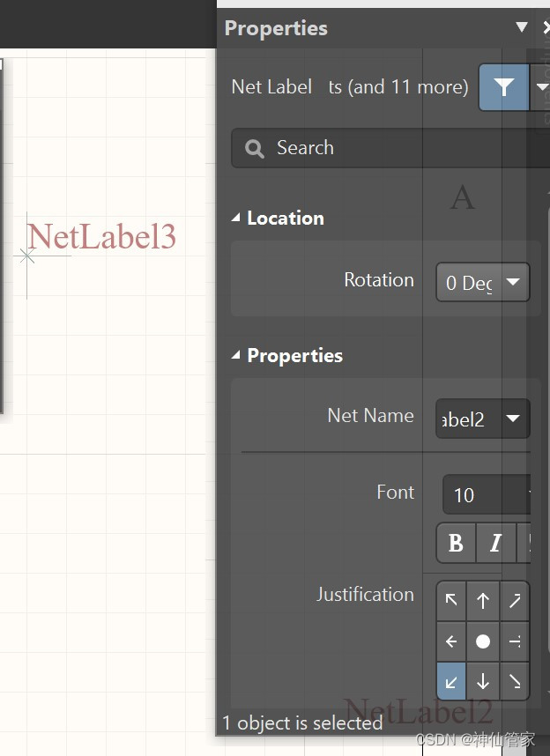Screen dimensions: 550x756
Task: Click the Net Label object type text
Action: [x=271, y=87]
